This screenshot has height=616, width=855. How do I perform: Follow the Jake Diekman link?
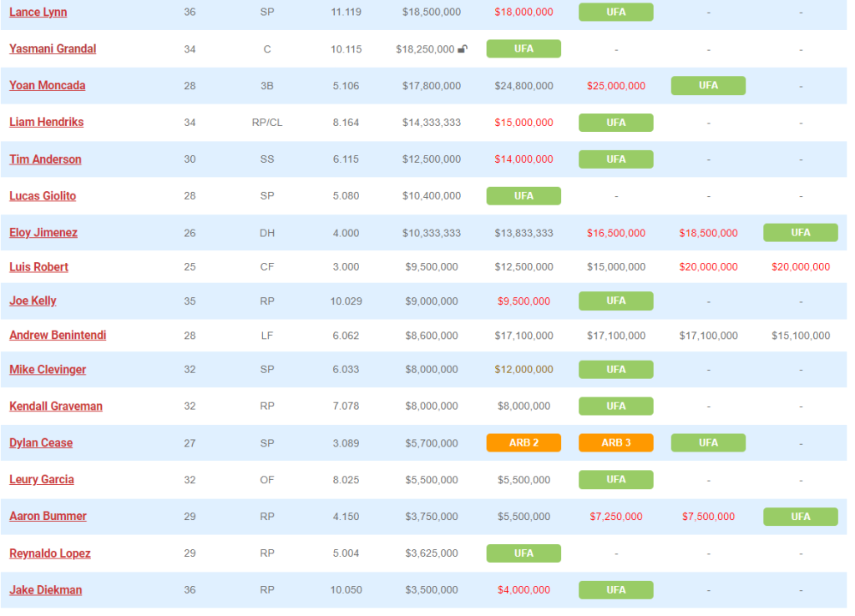(46, 590)
